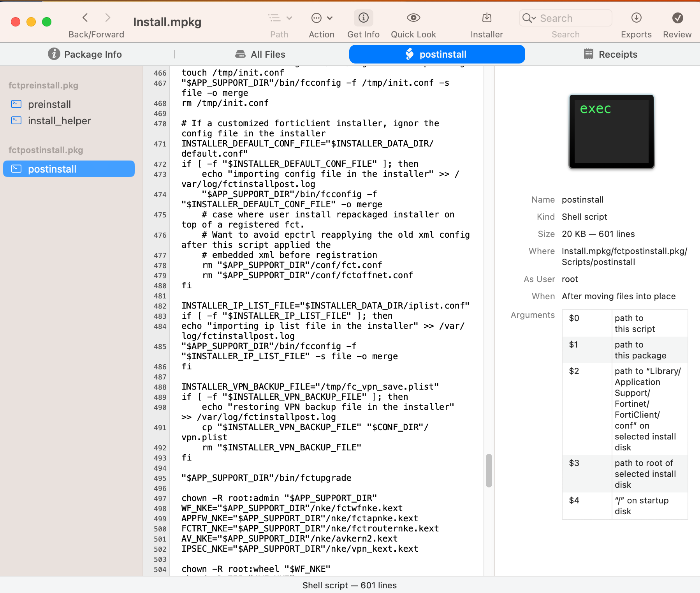Viewport: 700px width, 593px height.
Task: Click the script view scrollbar thumb
Action: (489, 471)
